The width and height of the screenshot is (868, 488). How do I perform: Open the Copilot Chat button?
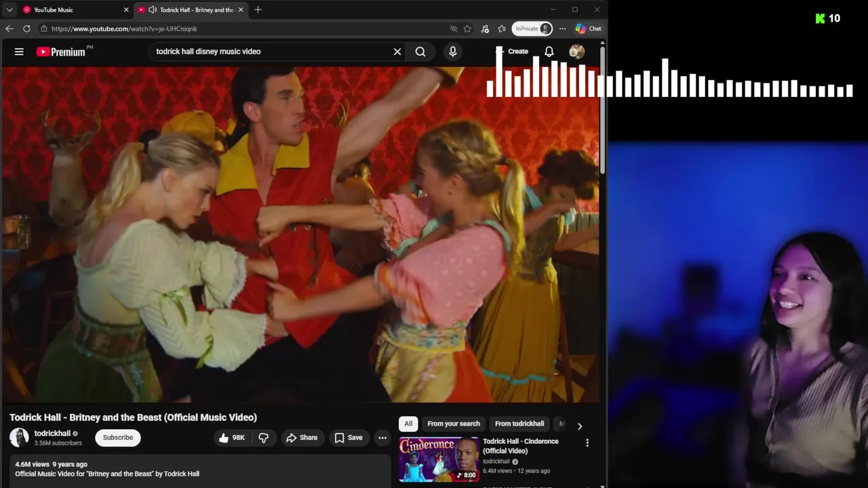588,28
